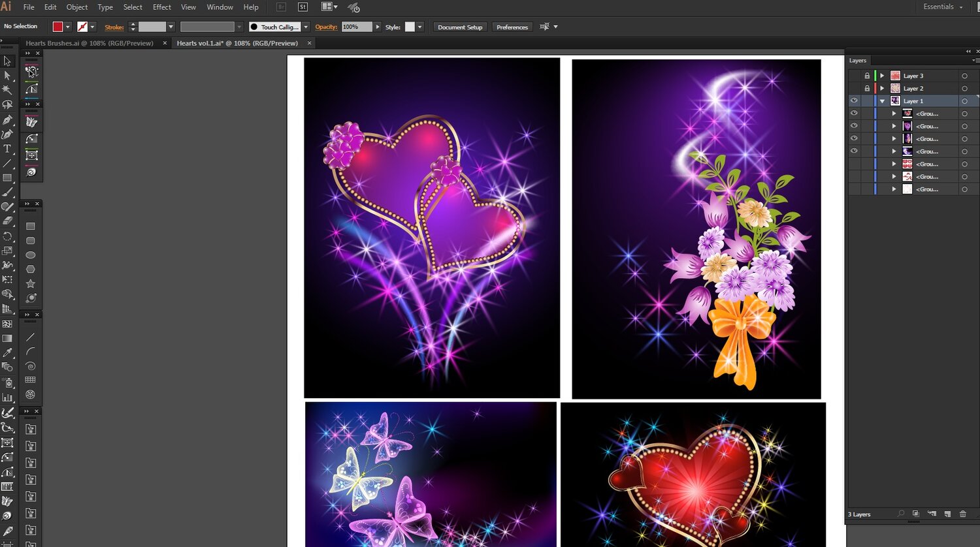Hide the first <Group> sublayer's eye icon
The image size is (980, 547).
pyautogui.click(x=854, y=114)
